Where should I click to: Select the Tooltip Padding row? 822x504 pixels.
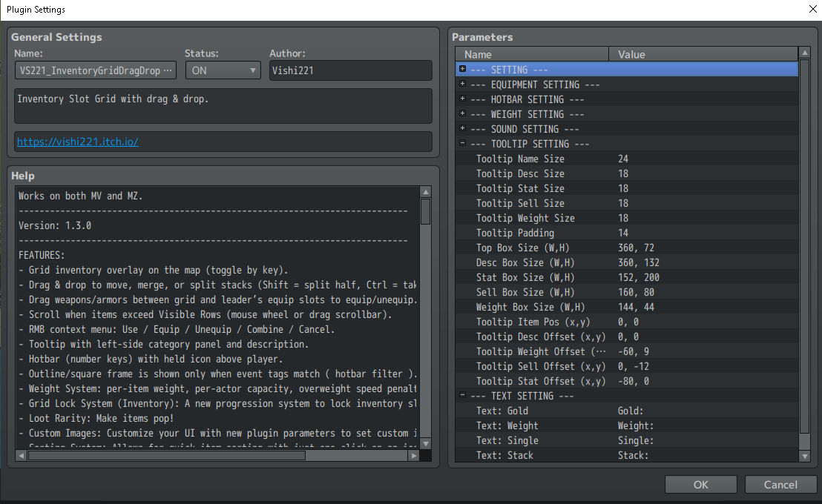tap(626, 233)
